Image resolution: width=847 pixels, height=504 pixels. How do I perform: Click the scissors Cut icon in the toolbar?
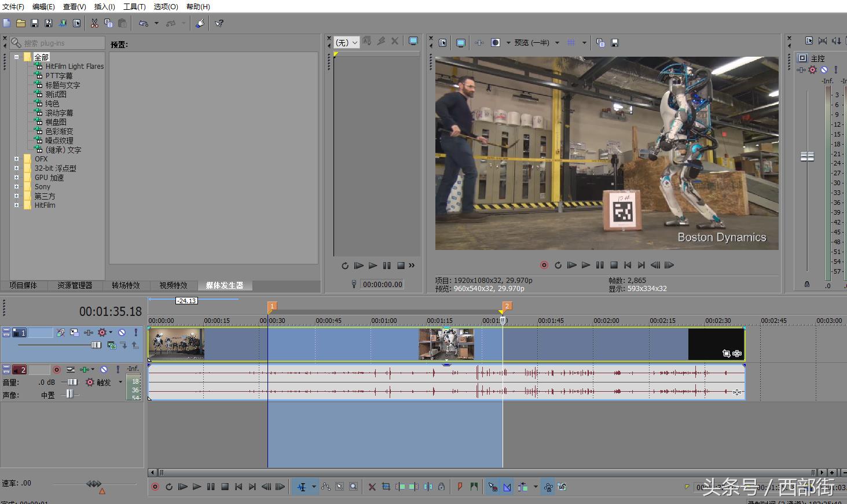click(94, 23)
